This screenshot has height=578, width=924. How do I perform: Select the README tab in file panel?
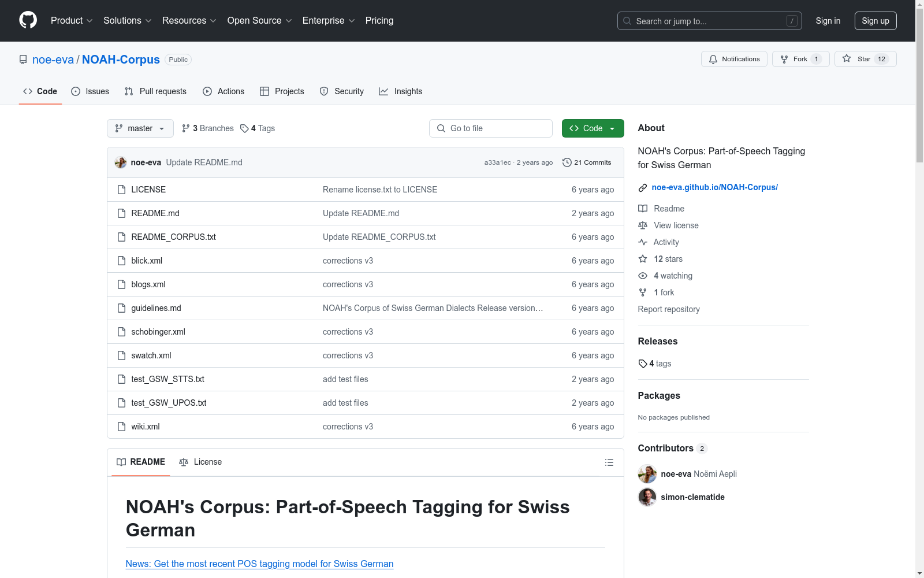(141, 462)
